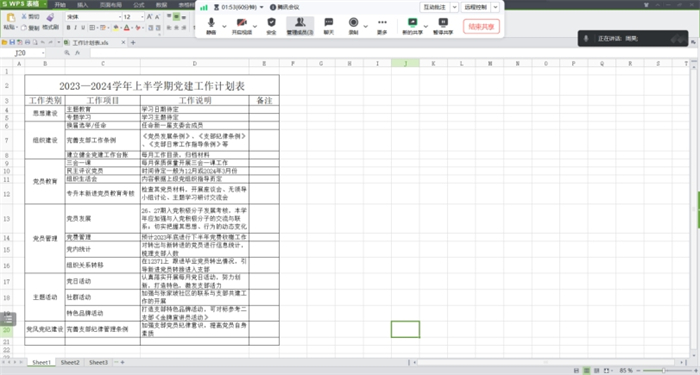
Task: Expand the 远程控制 dropdown arrow
Action: pos(496,7)
